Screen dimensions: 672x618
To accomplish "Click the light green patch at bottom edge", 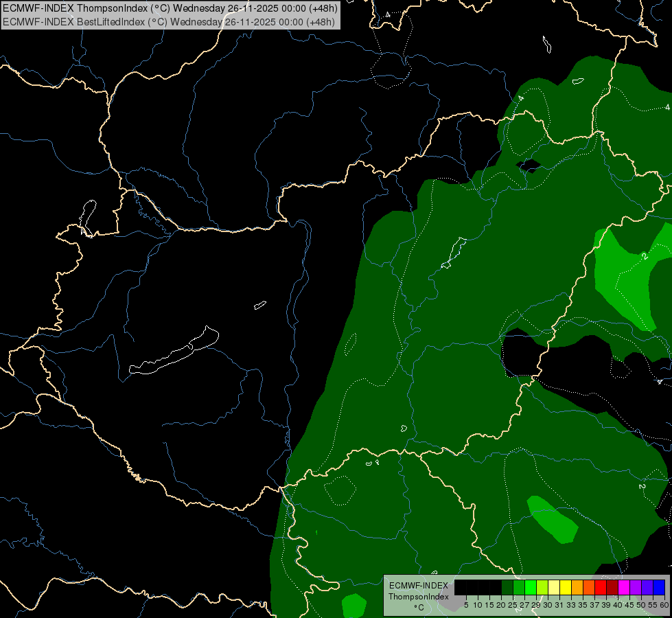I will [354, 606].
